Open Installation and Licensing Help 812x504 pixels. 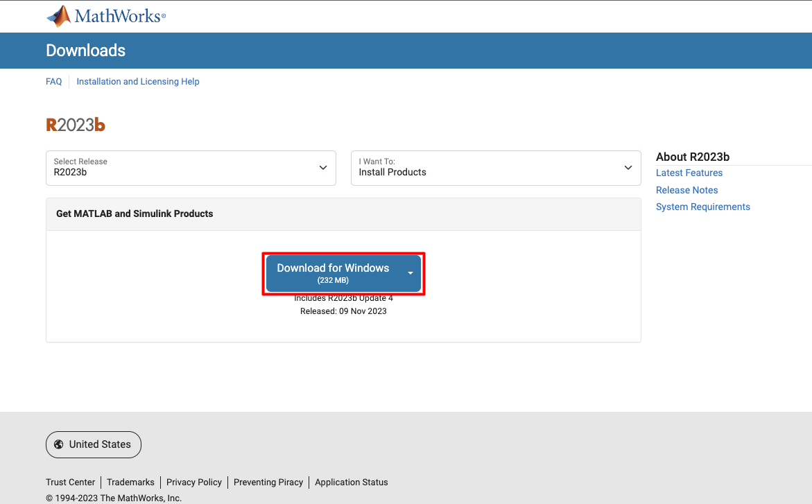coord(138,81)
